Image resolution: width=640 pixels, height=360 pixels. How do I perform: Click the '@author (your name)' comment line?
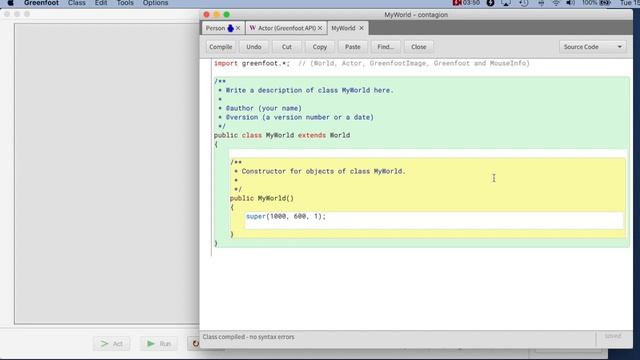pyautogui.click(x=263, y=109)
